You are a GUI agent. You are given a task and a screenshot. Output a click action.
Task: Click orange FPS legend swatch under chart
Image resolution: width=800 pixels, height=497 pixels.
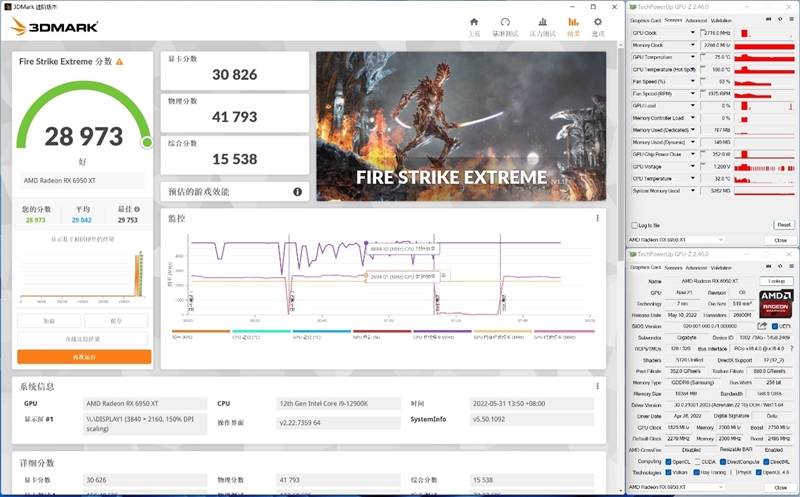[201, 331]
